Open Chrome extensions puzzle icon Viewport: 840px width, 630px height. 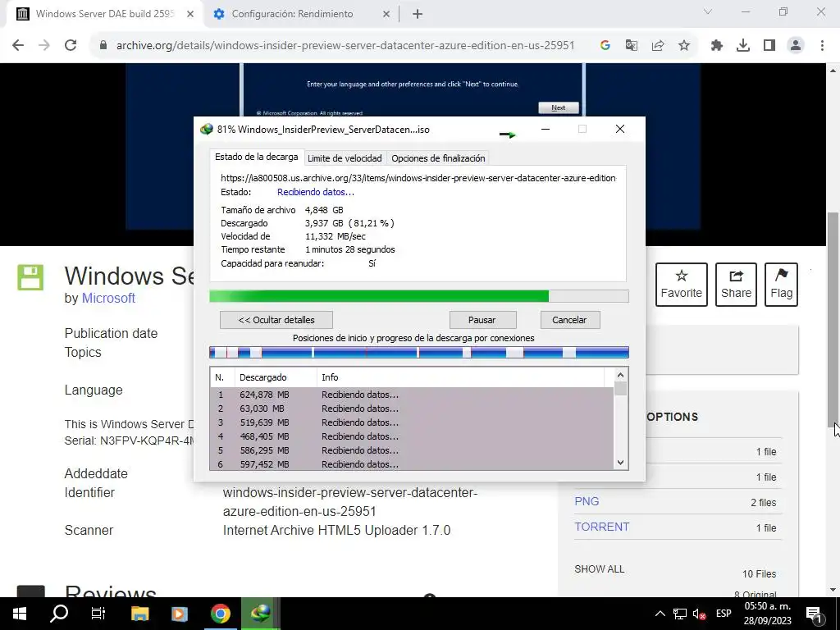click(717, 46)
